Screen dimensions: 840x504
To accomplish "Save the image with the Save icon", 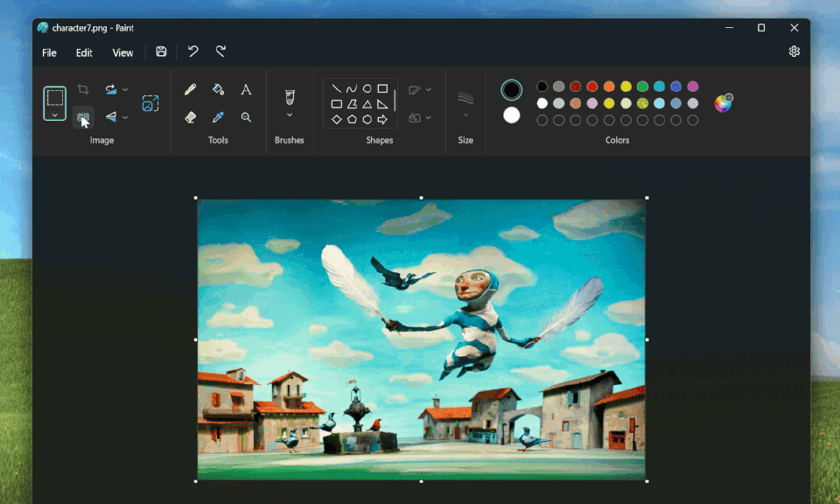I will click(x=161, y=52).
